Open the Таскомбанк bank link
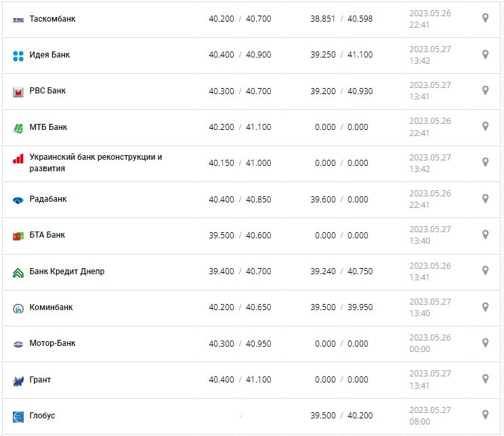The width and height of the screenshot is (504, 436). point(53,19)
